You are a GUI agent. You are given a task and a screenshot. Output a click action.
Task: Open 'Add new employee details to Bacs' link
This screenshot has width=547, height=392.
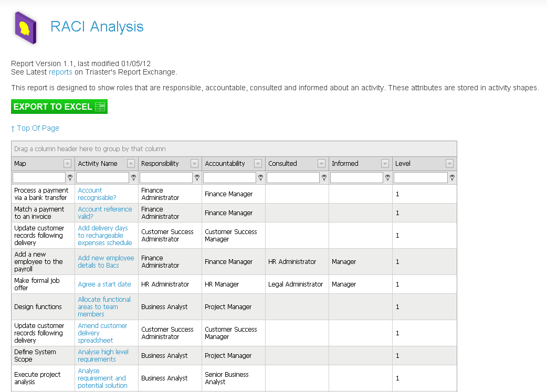click(106, 262)
